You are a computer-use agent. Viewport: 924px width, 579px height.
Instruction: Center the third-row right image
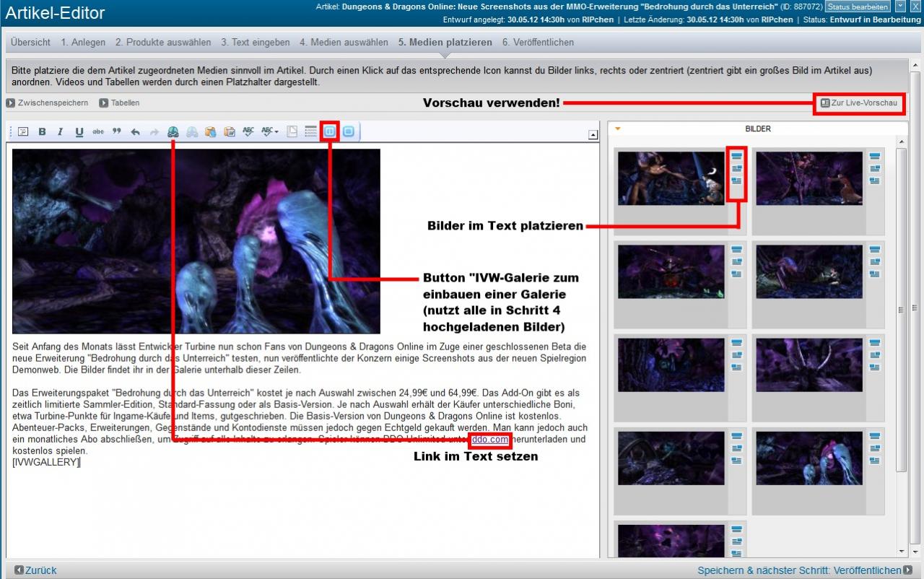click(875, 343)
